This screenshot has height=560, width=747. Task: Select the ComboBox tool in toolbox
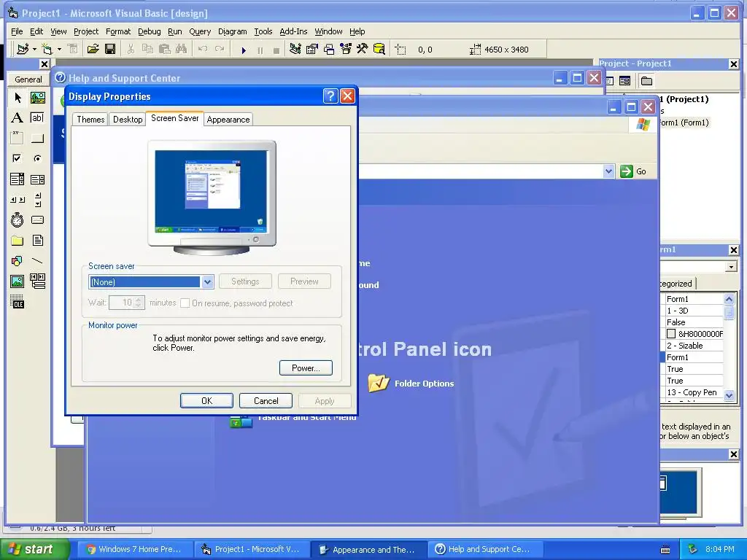click(18, 179)
